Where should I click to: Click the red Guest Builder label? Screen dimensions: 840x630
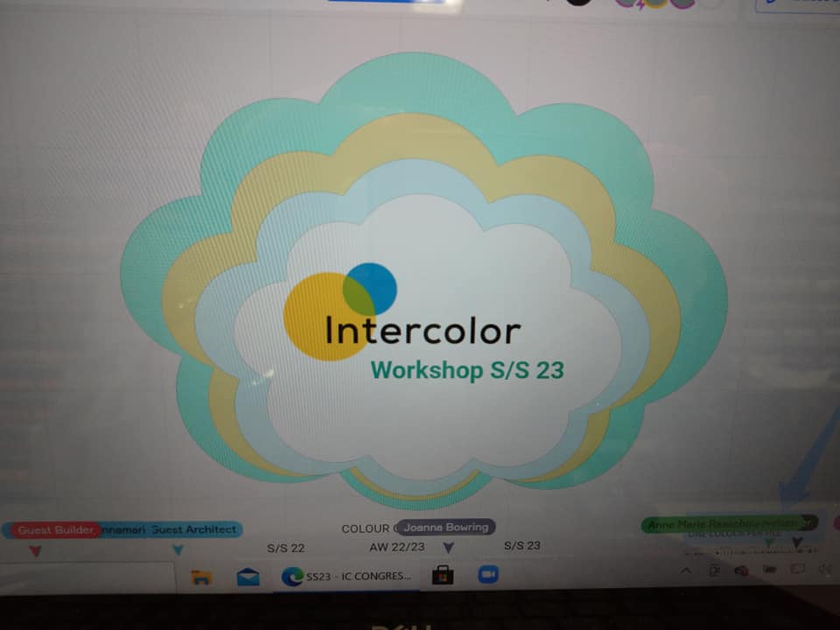[x=56, y=530]
